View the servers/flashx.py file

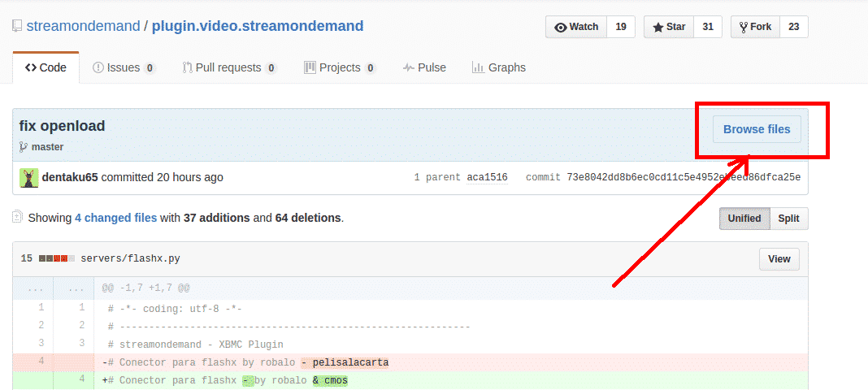[x=779, y=259]
